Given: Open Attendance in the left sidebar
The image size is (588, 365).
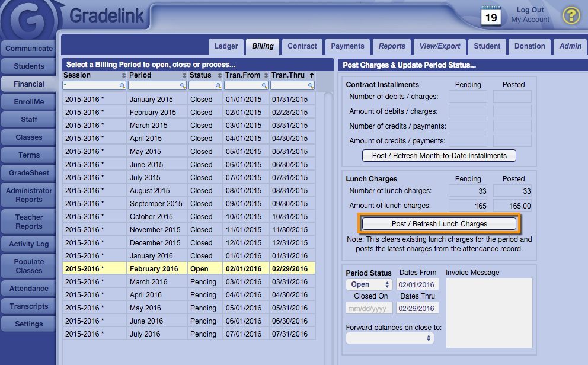Looking at the screenshot, I should 29,289.
